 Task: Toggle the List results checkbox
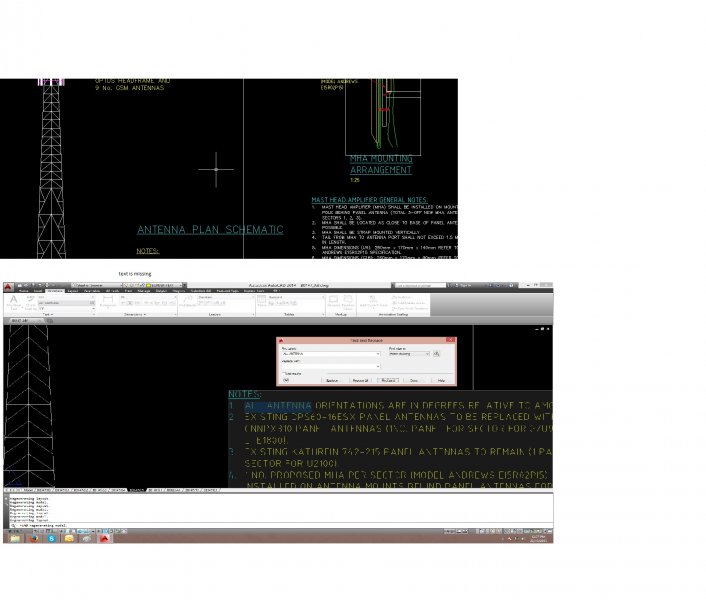click(283, 374)
